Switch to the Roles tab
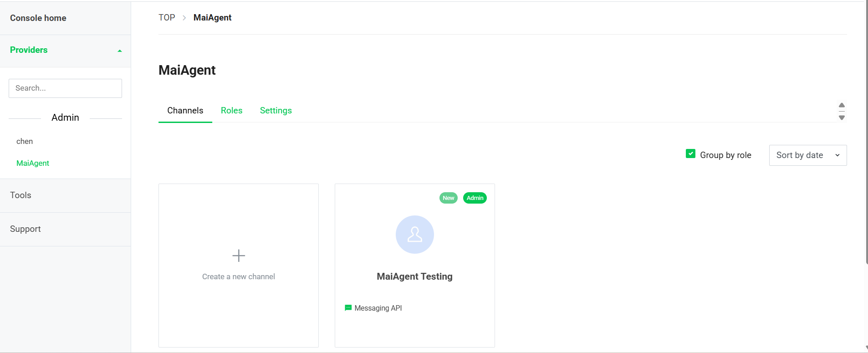Viewport: 868px width, 353px height. coord(231,111)
